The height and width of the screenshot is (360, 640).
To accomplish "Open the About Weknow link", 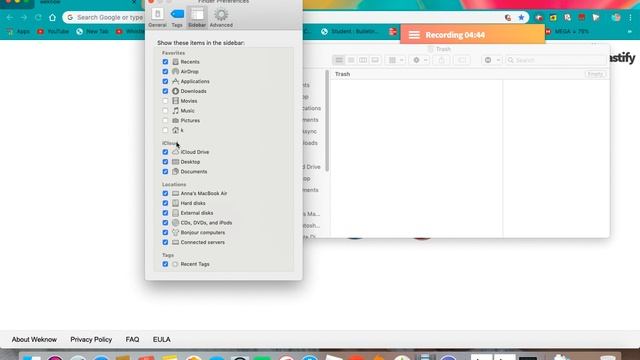I will [34, 340].
